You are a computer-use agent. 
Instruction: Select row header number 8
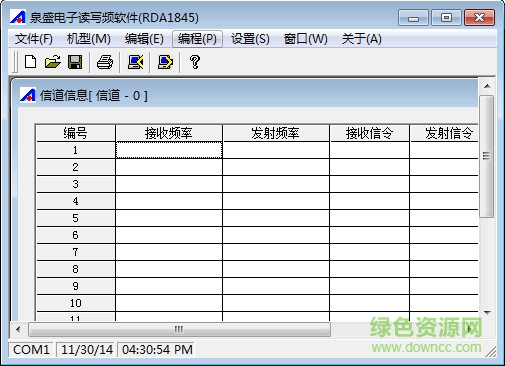point(75,269)
